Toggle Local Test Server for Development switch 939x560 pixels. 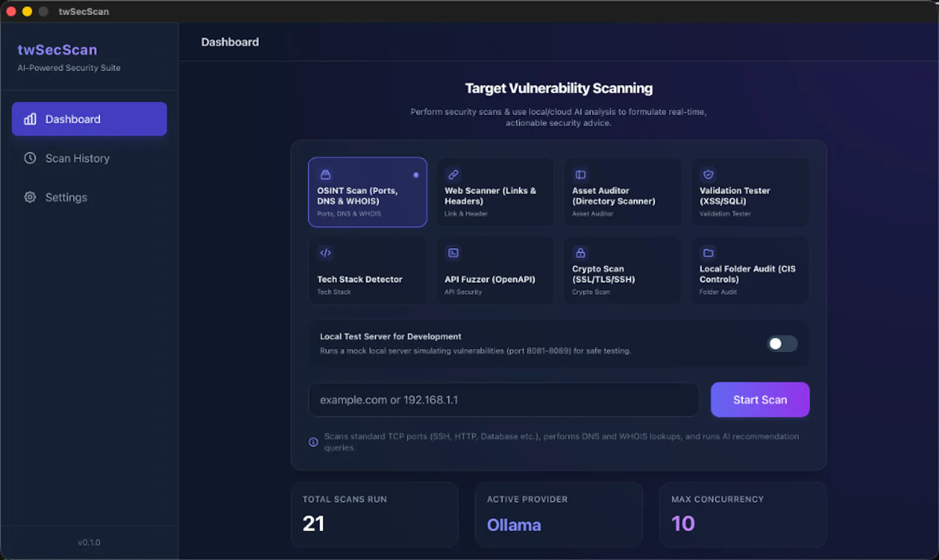point(782,344)
